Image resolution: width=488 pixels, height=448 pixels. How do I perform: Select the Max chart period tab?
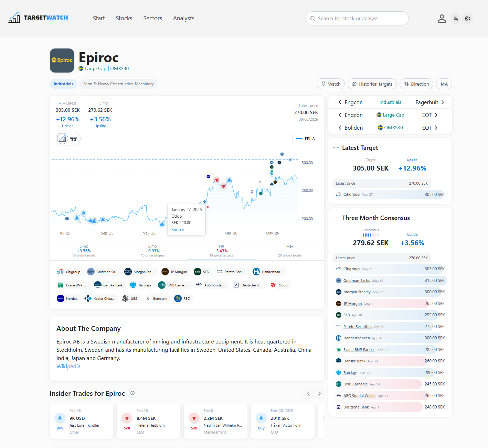click(x=290, y=251)
